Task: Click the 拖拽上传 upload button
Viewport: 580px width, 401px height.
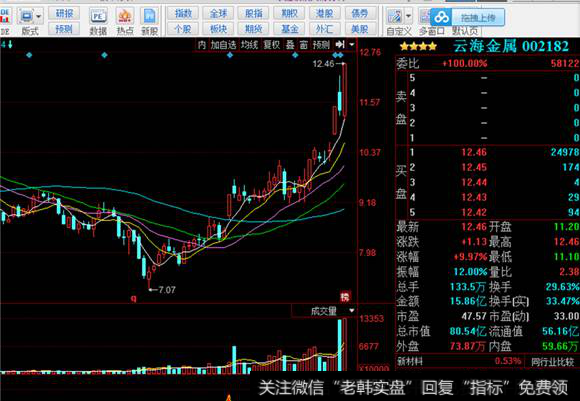Action: point(467,17)
